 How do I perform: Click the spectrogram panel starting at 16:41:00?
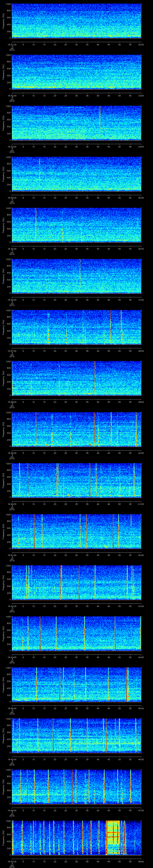click(76, 531)
